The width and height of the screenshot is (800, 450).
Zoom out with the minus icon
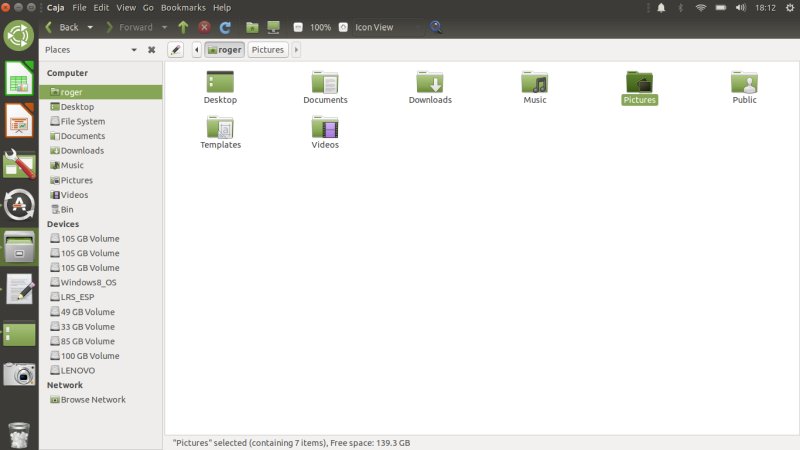(x=298, y=27)
